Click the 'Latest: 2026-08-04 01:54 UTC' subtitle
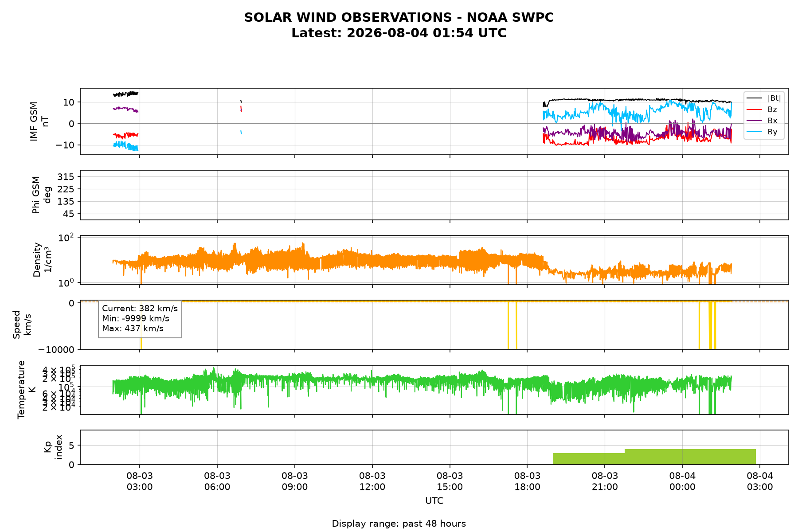Viewport: 798px width, 532px height. point(399,33)
